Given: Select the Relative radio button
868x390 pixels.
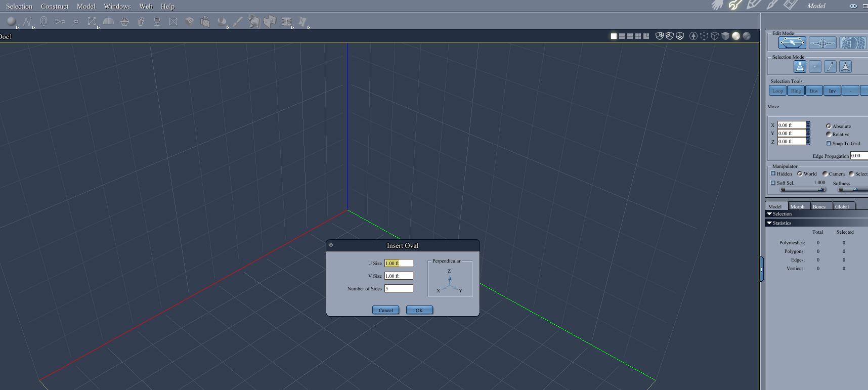Looking at the screenshot, I should pyautogui.click(x=829, y=134).
